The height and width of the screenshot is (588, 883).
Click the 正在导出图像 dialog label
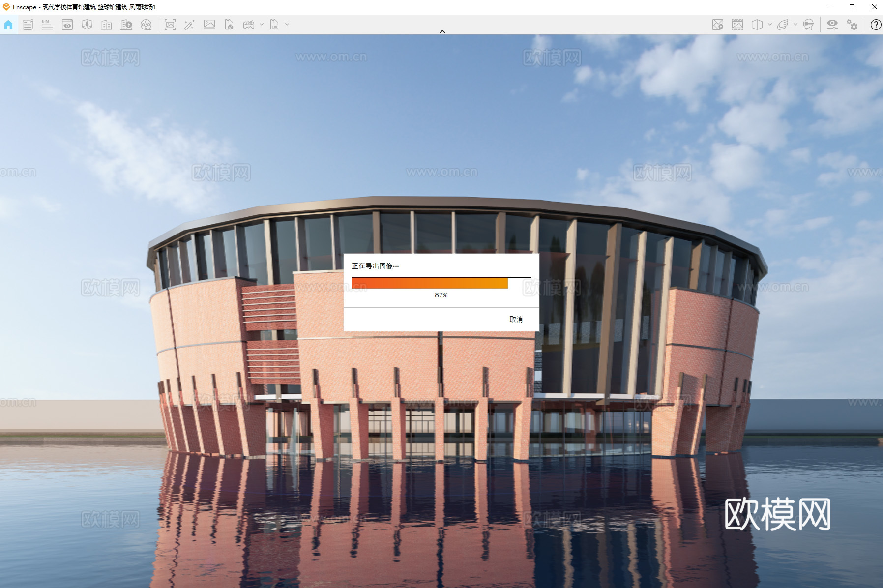[375, 266]
